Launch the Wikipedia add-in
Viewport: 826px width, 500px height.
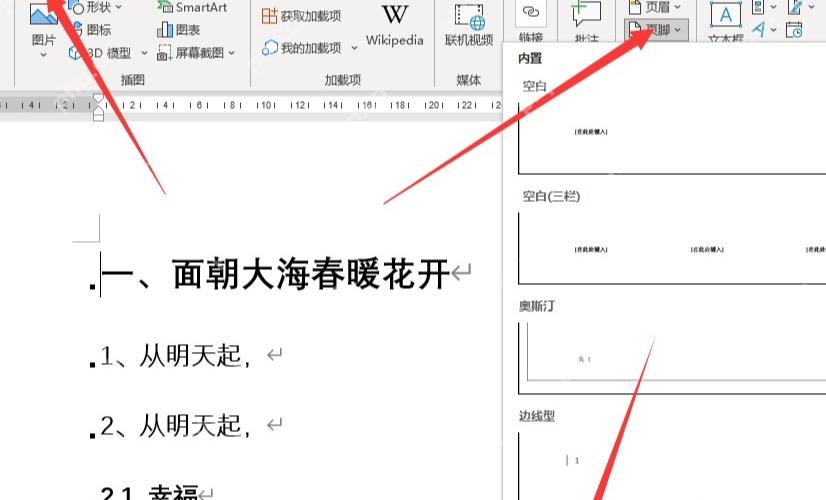pos(395,24)
